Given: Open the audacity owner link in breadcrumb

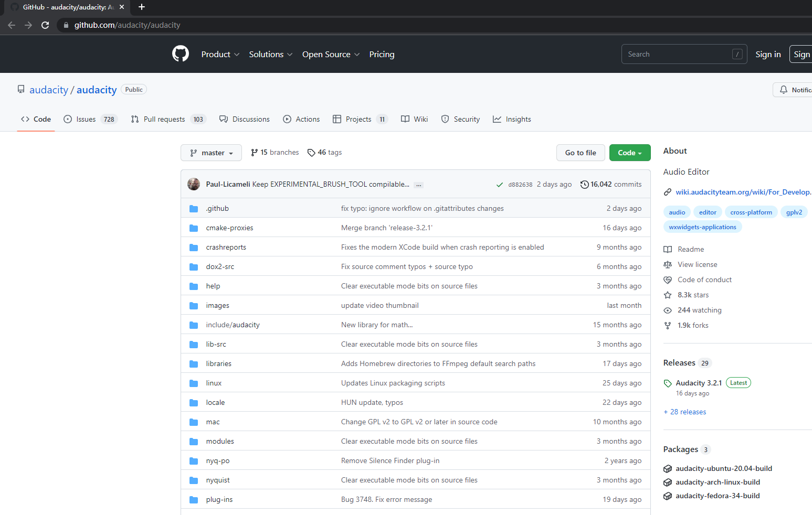Looking at the screenshot, I should point(49,90).
